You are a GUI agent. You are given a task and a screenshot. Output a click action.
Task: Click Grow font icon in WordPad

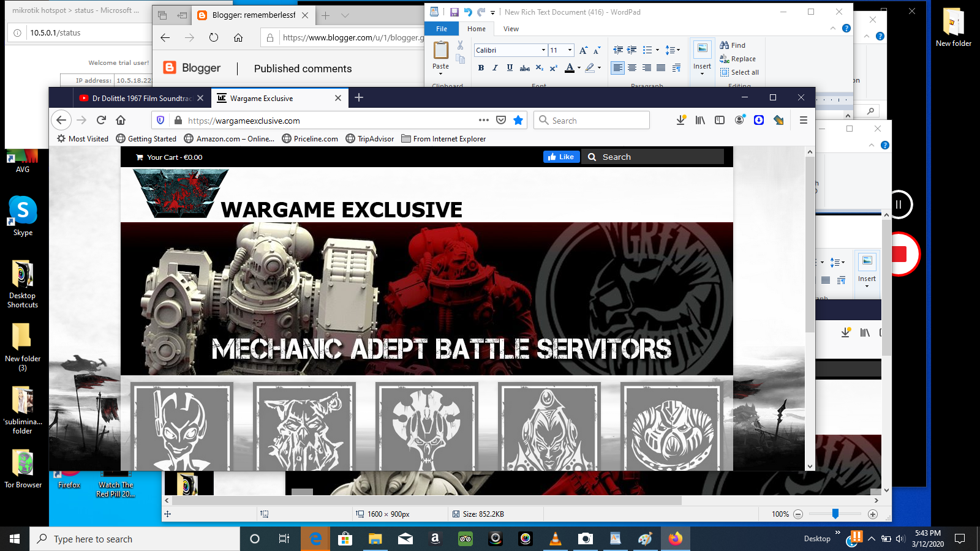tap(583, 50)
